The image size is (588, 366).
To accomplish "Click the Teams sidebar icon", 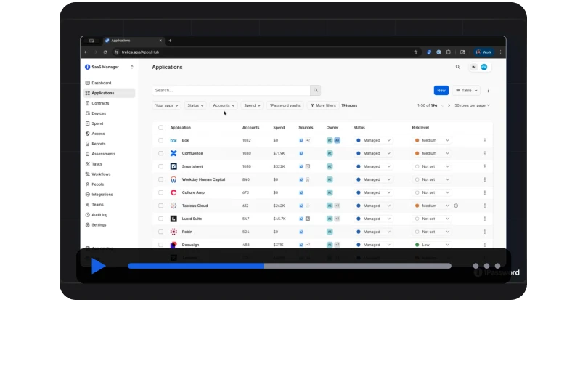I will point(87,204).
